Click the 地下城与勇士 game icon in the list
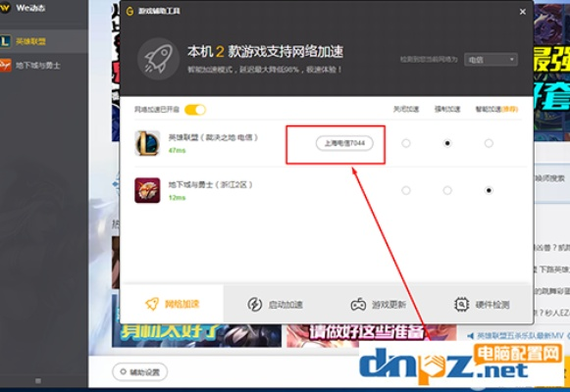Viewport: 570px width, 392px height. (147, 190)
